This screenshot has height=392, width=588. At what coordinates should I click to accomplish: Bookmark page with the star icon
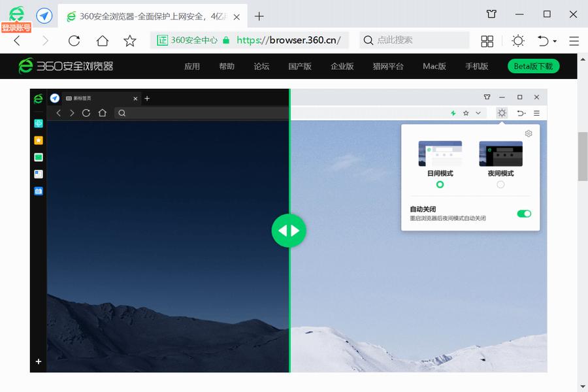click(130, 41)
